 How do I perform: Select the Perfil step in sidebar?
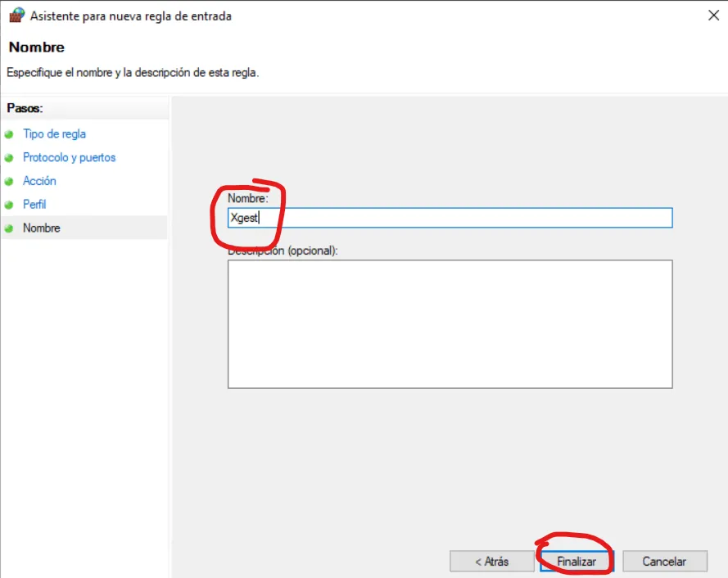34,205
